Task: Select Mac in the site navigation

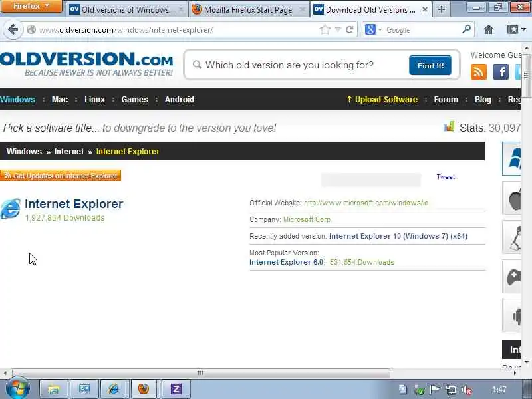Action: click(60, 100)
